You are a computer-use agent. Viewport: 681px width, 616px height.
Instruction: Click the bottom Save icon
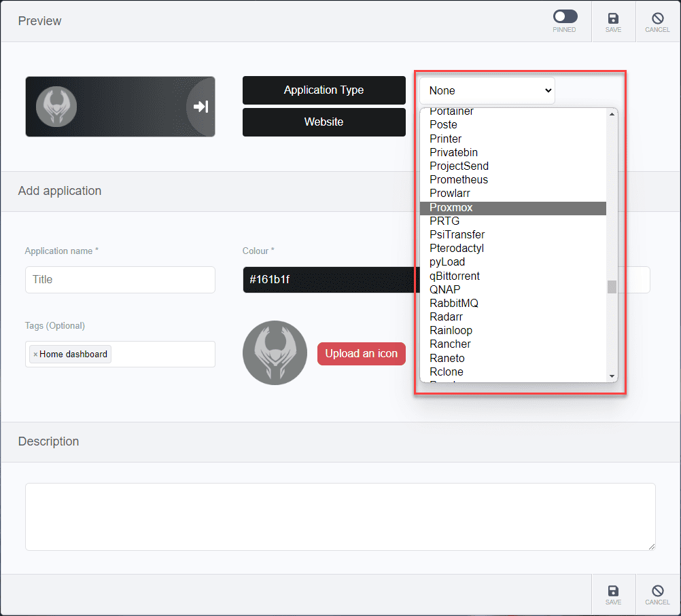tap(613, 591)
